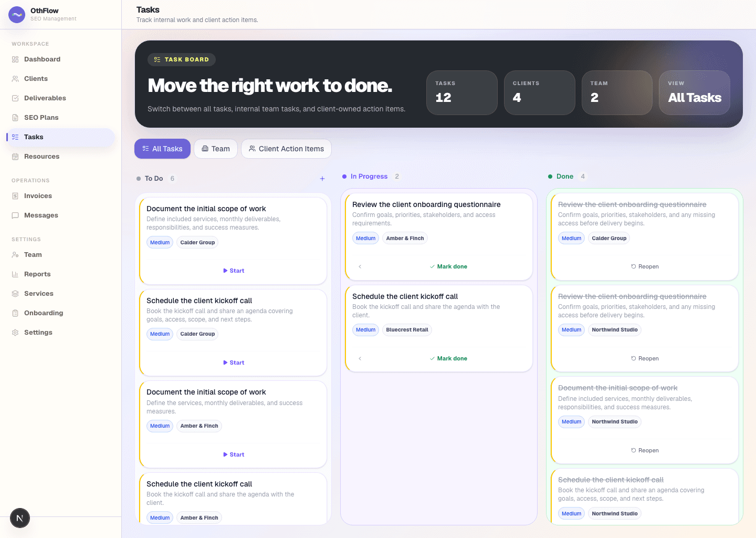756x538 pixels.
Task: Click the Northwind Studio tag on Done scope of work card
Action: [615, 422]
